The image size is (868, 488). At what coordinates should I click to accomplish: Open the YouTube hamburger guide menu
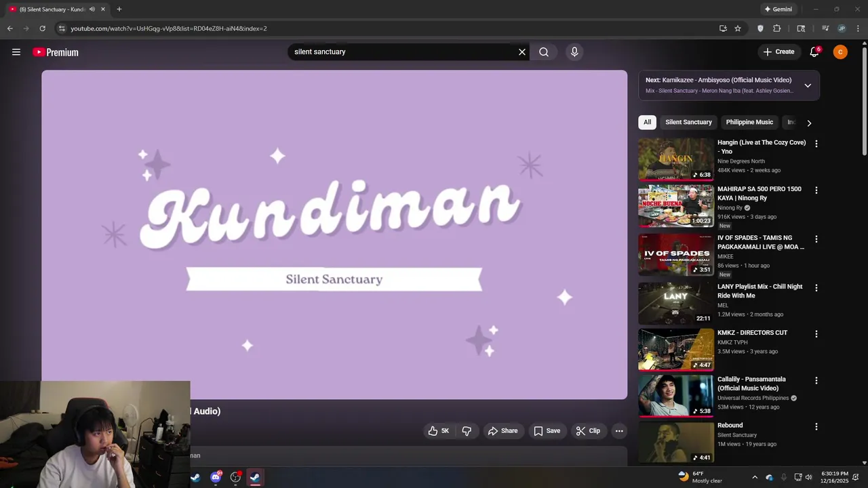16,52
